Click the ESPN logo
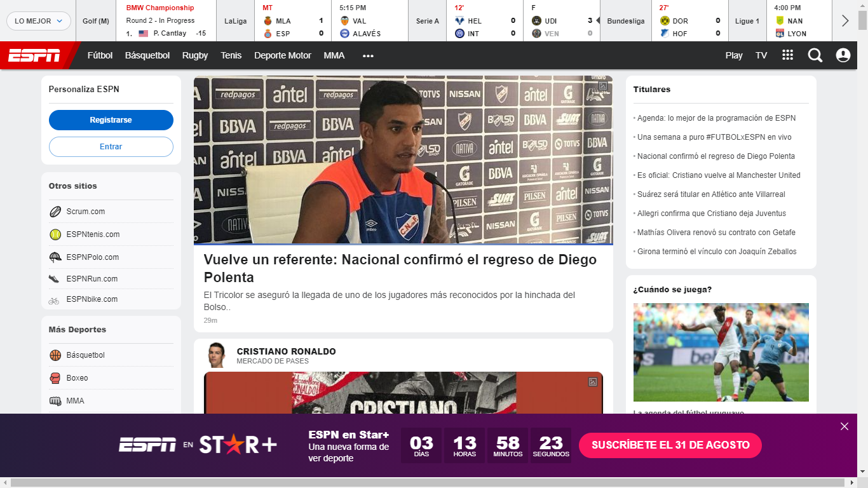868x488 pixels. 34,55
